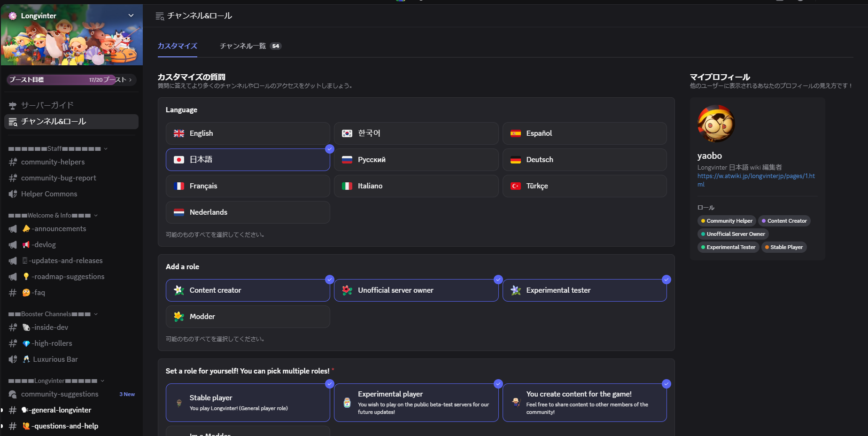Image resolution: width=868 pixels, height=436 pixels.
Task: Click the megaphone icon of roadmap-suggestions
Action: coord(13,277)
